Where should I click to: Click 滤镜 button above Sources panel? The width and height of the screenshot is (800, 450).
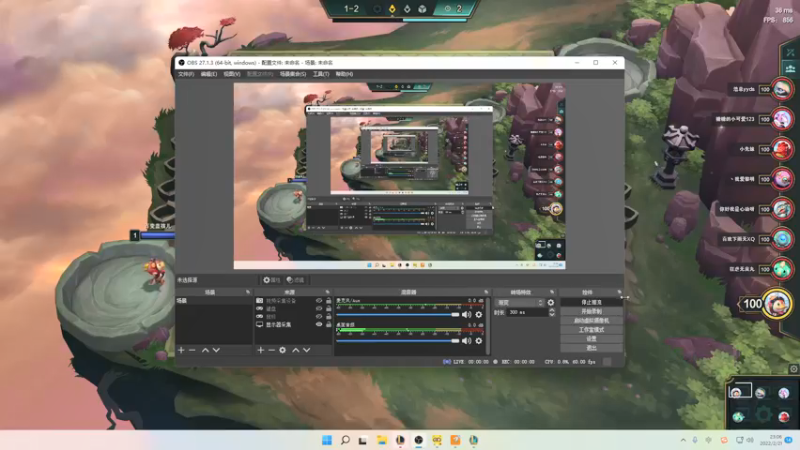pos(295,280)
